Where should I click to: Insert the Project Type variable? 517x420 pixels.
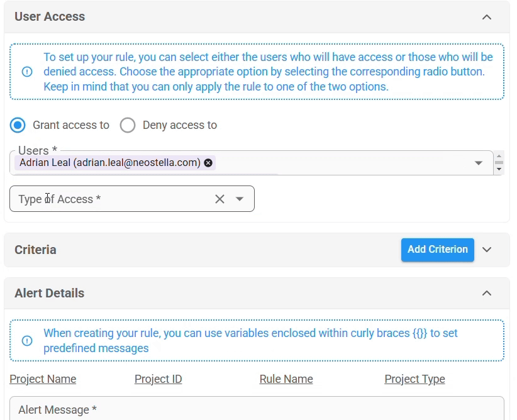(414, 379)
